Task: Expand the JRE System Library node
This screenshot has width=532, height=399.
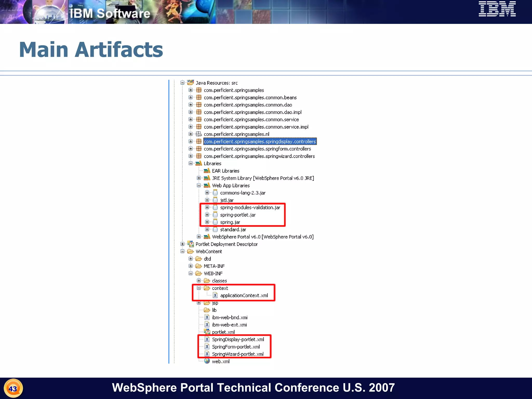Action: pos(199,178)
